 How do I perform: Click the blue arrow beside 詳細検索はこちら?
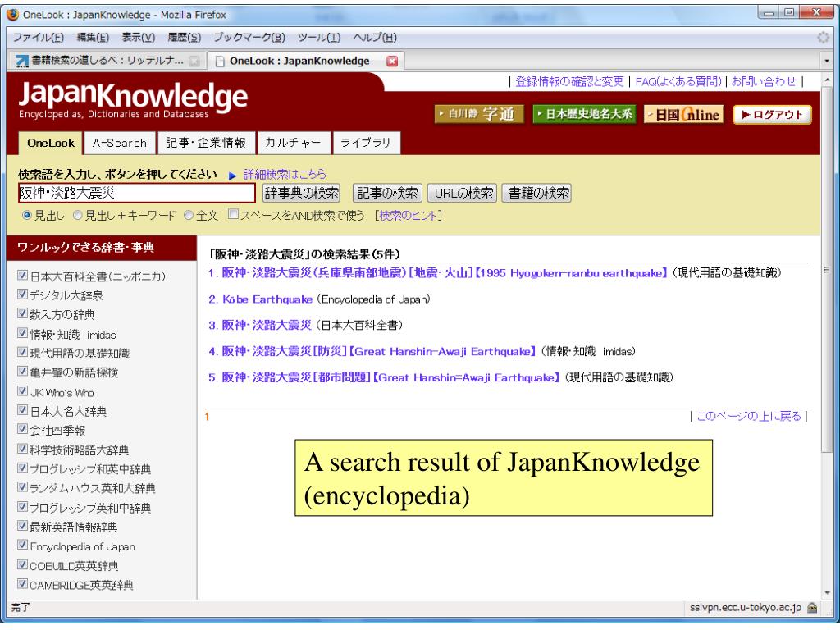[x=232, y=176]
